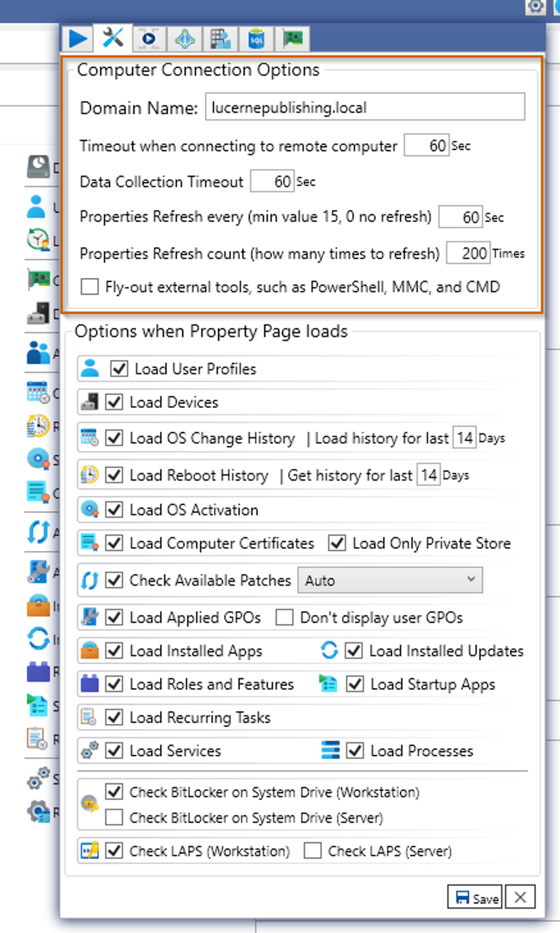Toggle Load Recurring Tasks checkbox
560x933 pixels.
coord(114,717)
